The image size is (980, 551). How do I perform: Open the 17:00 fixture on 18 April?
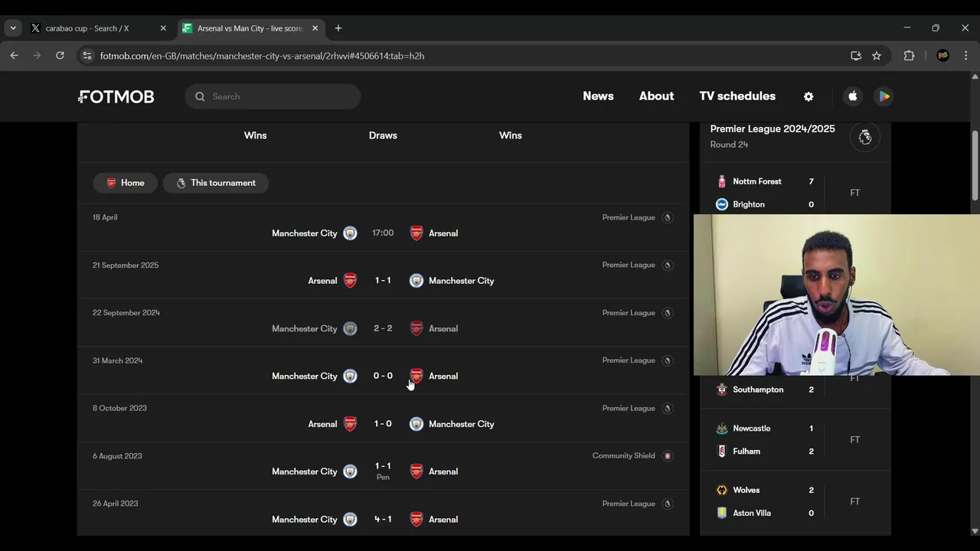383,233
